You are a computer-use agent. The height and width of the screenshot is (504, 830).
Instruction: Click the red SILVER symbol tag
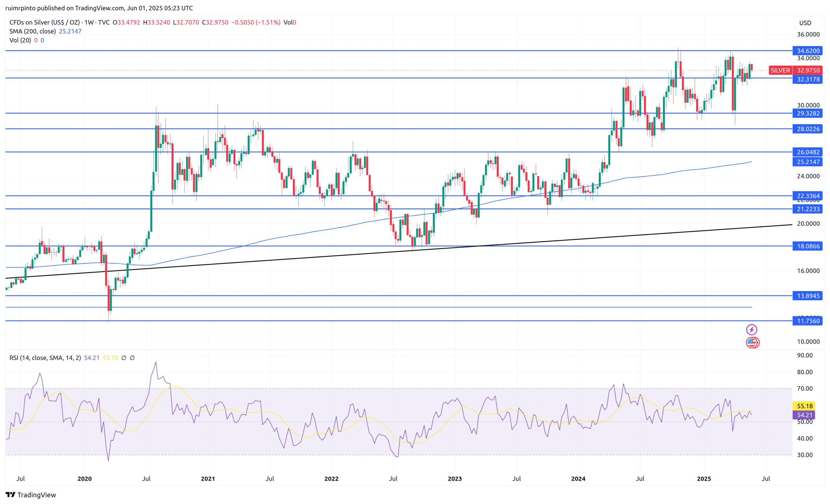(x=780, y=70)
